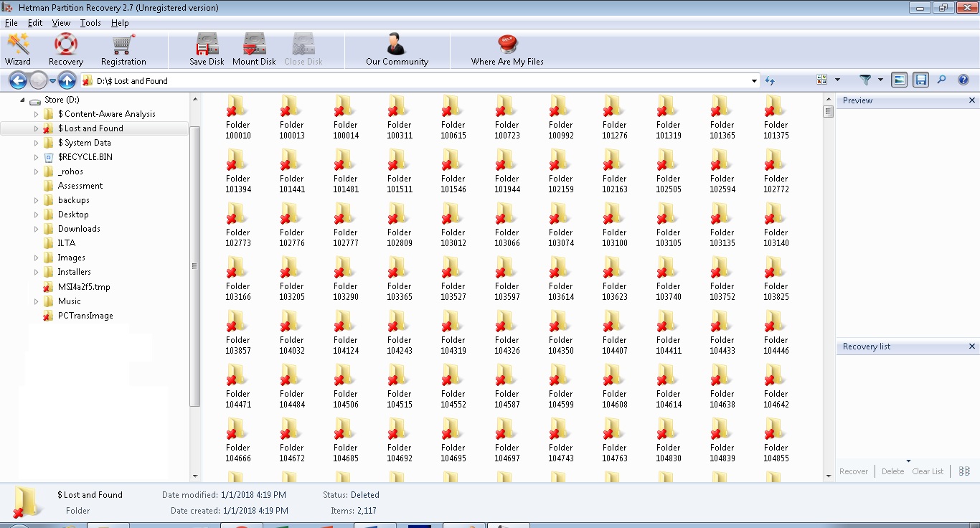
Task: Start a Recovery scan
Action: click(x=65, y=49)
